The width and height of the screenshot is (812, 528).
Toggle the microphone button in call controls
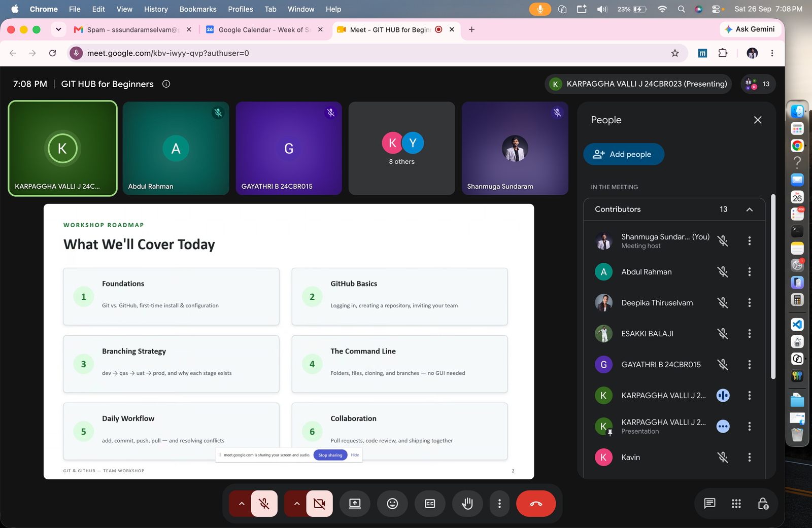tap(264, 504)
